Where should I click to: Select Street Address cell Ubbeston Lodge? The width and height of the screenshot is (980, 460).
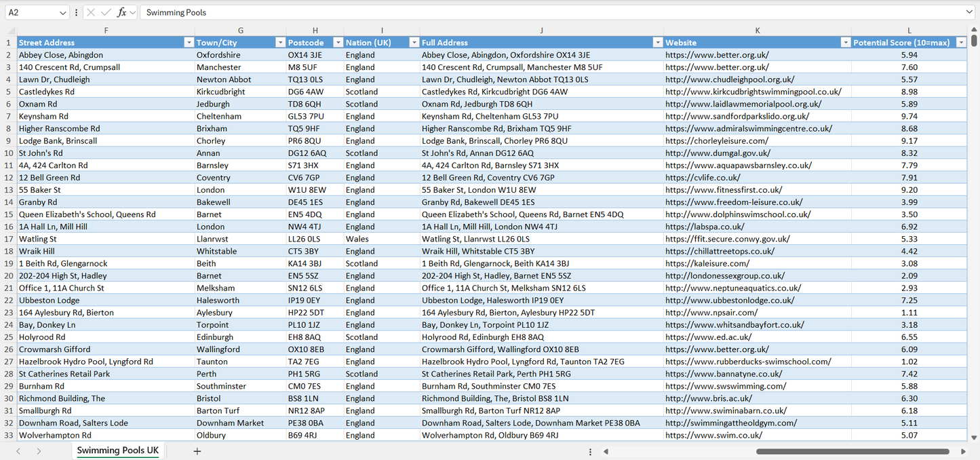(106, 301)
